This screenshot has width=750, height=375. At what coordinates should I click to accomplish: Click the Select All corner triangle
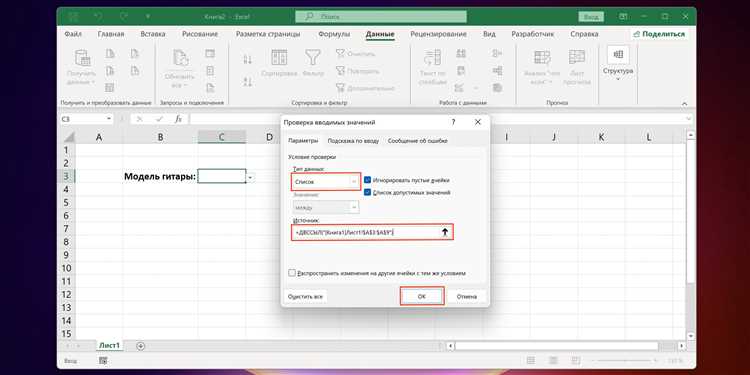[69, 138]
